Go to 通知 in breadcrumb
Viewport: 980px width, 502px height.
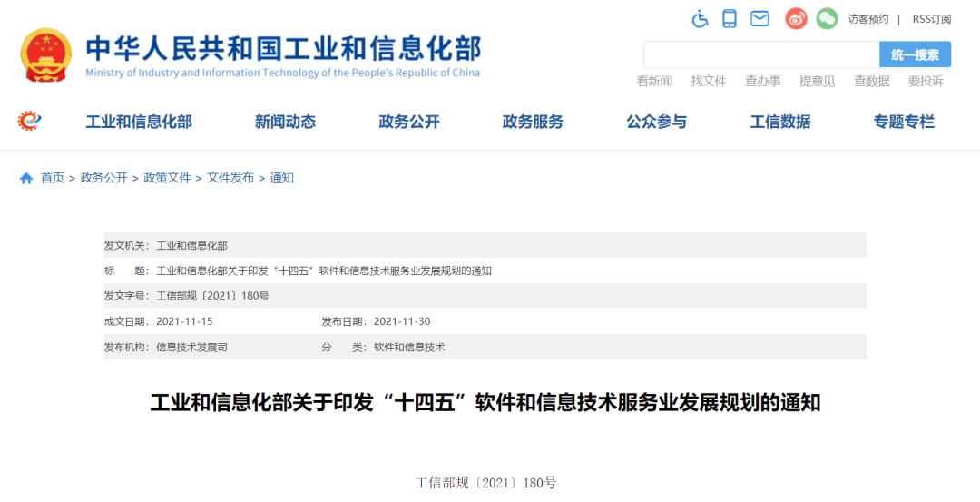[281, 178]
